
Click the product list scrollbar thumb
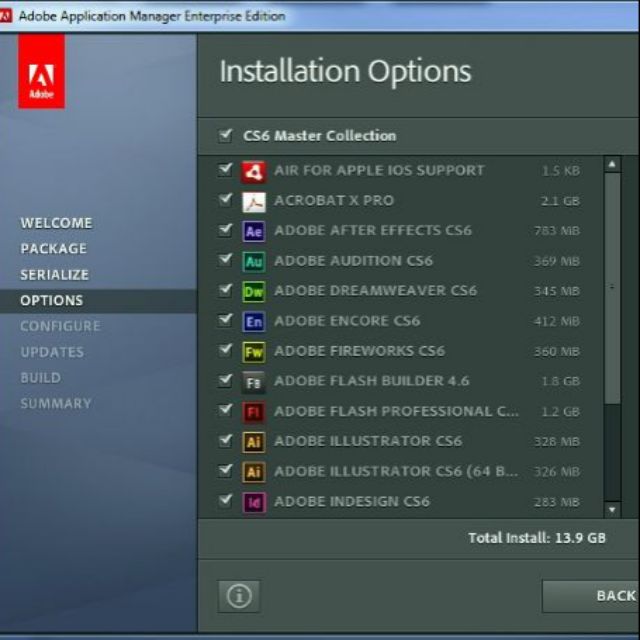point(612,288)
